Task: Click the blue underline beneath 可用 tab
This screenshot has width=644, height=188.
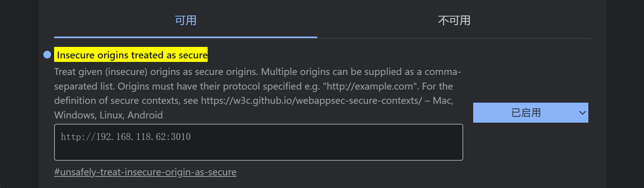Action: [186, 37]
